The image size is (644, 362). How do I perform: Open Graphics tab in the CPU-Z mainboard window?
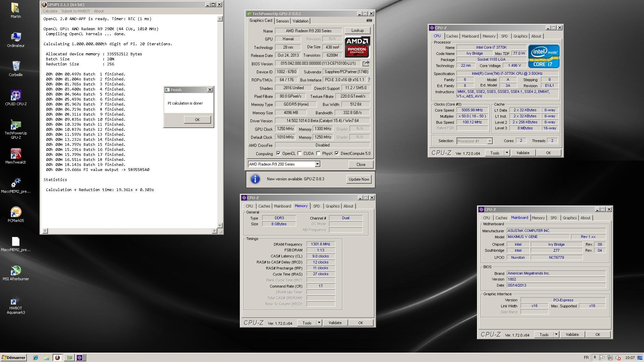coord(570,218)
